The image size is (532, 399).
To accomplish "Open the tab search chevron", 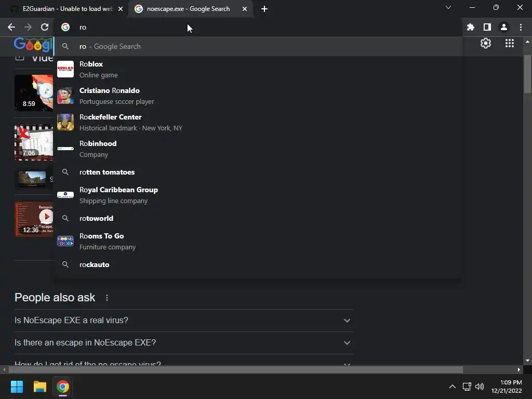I will pos(448,7).
